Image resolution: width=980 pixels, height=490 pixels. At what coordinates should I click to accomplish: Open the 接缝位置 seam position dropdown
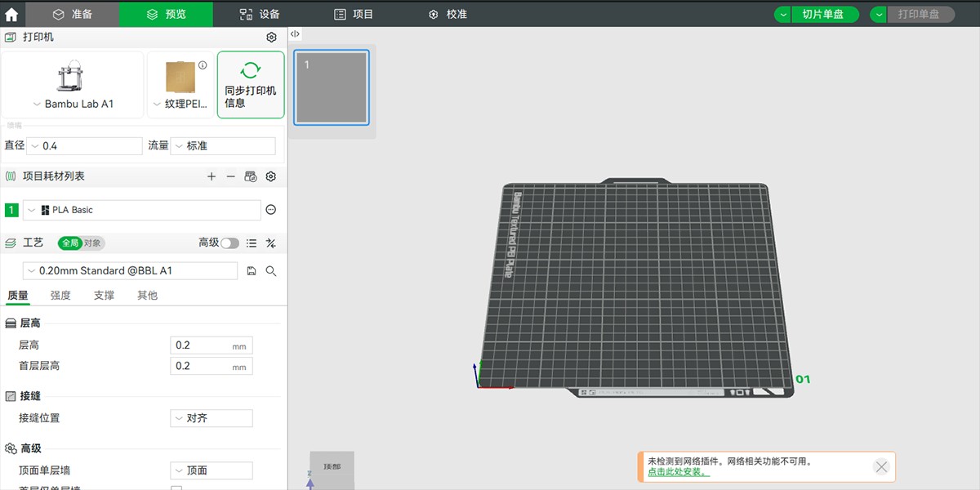(211, 417)
